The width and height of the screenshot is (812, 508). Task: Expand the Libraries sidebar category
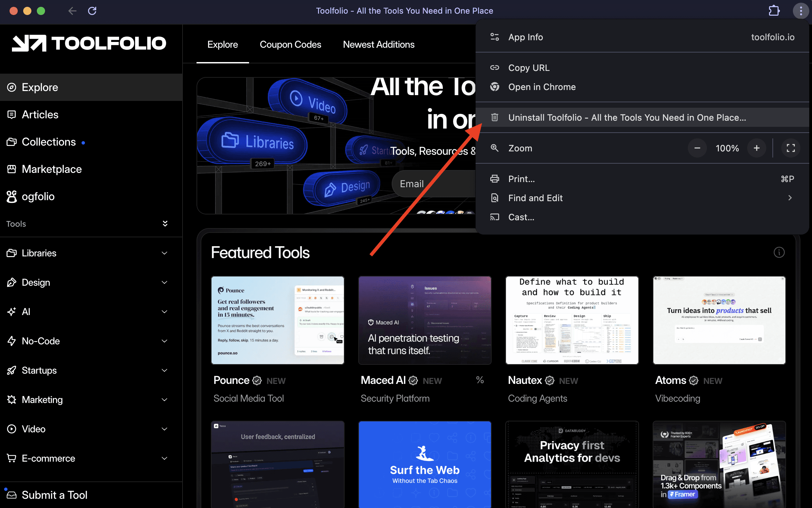pyautogui.click(x=164, y=253)
